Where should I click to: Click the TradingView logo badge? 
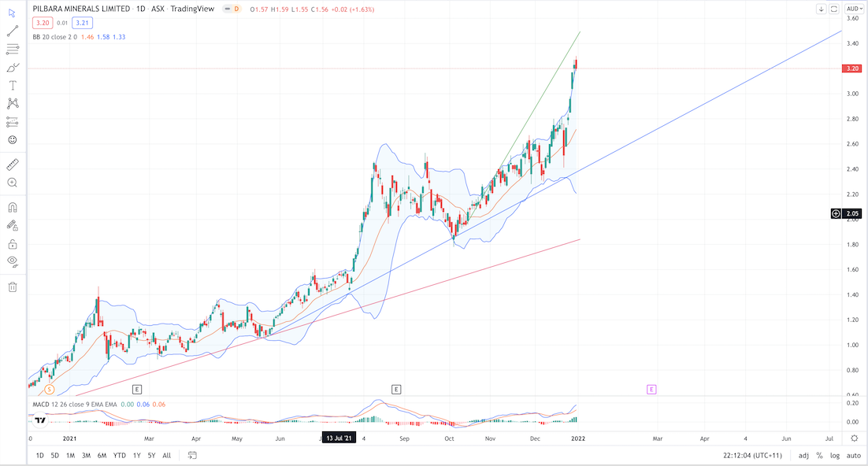click(40, 420)
